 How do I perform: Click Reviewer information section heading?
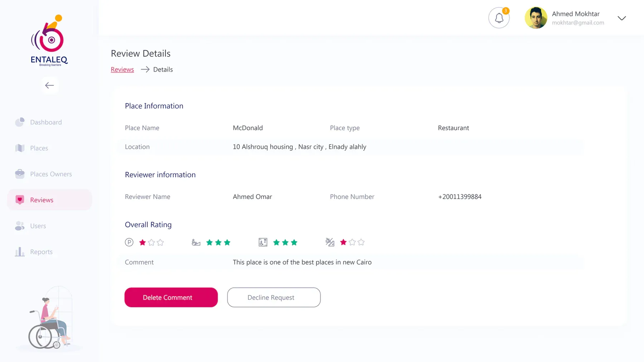pos(160,175)
